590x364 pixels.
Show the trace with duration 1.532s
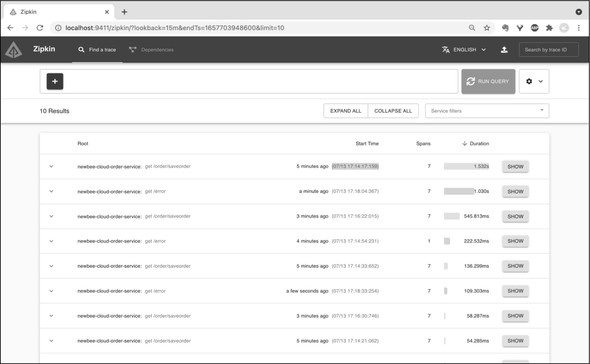[x=515, y=167]
